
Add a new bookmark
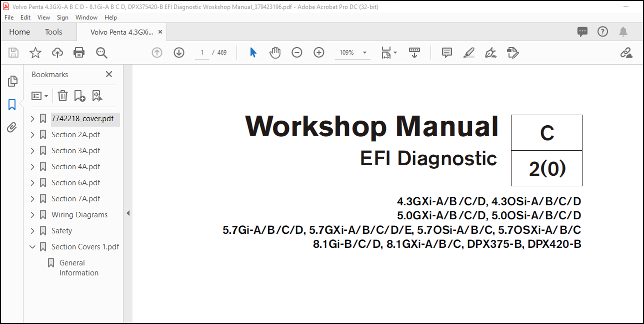pos(79,96)
